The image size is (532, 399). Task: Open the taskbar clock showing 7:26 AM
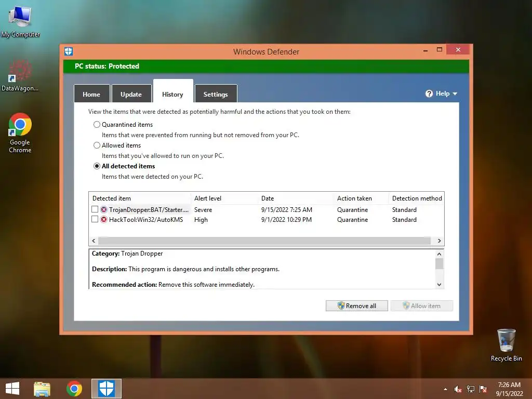[x=509, y=389]
